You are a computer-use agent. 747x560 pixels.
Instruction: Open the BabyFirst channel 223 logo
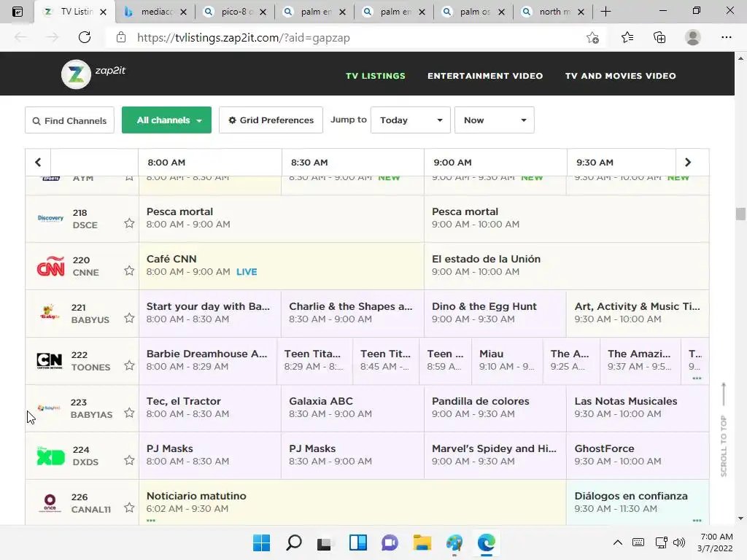[x=49, y=408]
